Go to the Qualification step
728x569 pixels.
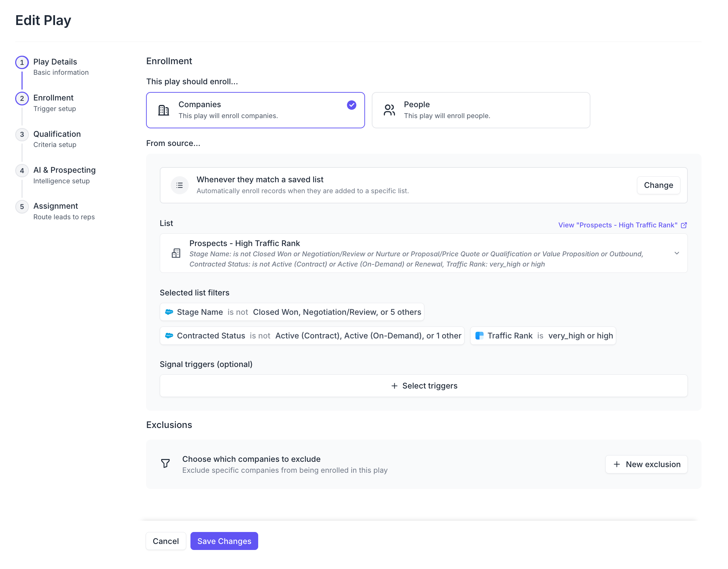57,134
